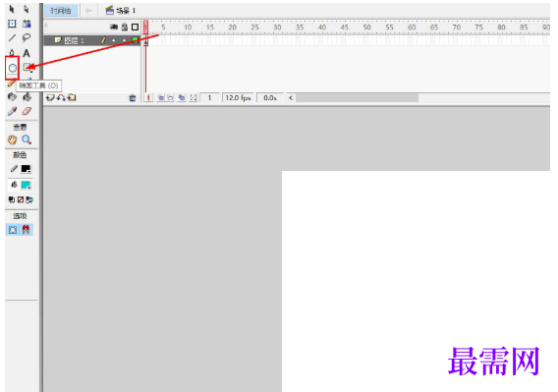The image size is (558, 392).
Task: Click the red playhead at frame 1
Action: click(x=146, y=28)
